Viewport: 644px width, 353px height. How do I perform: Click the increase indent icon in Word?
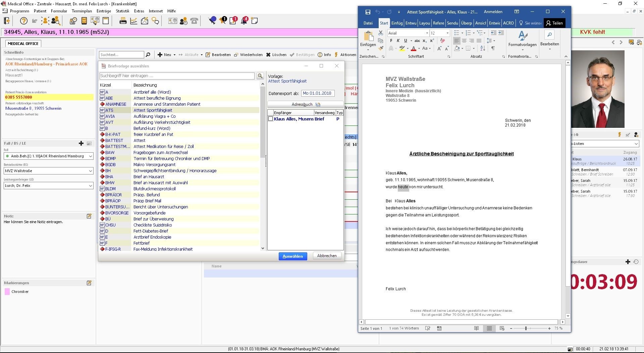coord(501,33)
